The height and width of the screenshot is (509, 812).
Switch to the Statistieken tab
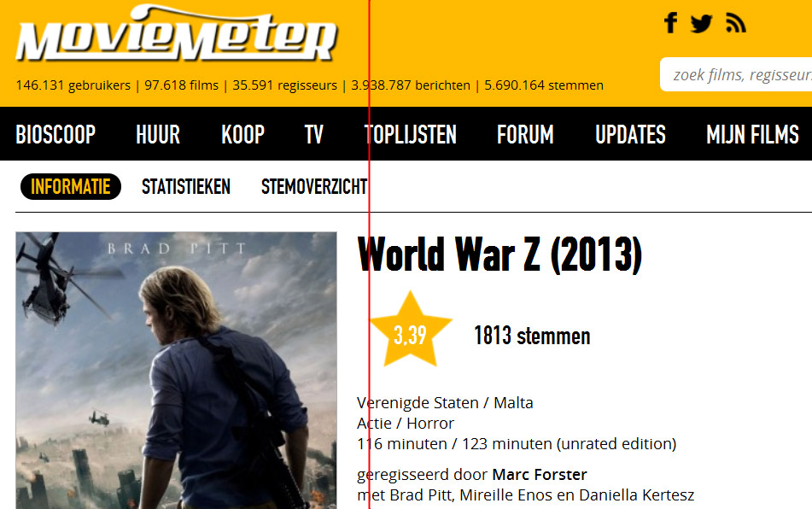pos(186,186)
